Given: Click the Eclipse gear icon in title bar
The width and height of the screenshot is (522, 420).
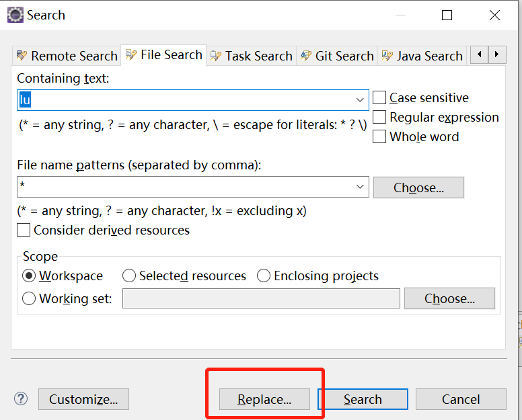Looking at the screenshot, I should pos(15,15).
